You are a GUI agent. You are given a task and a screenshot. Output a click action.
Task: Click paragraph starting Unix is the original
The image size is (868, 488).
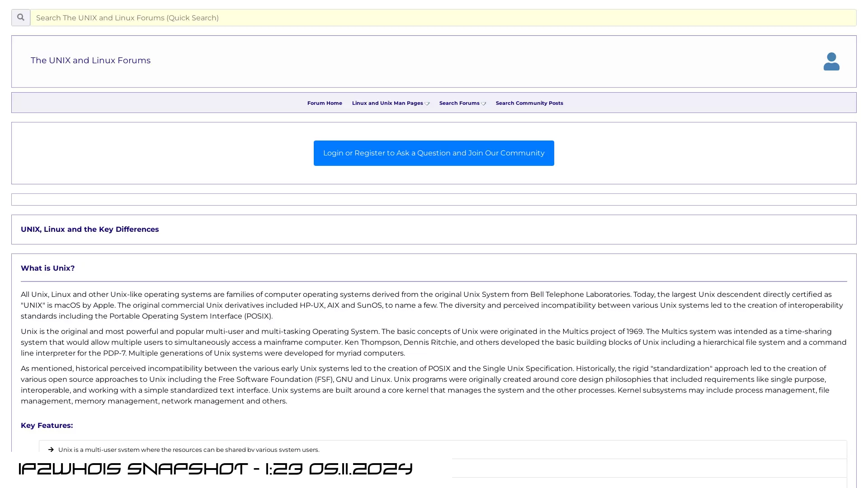coord(433,343)
